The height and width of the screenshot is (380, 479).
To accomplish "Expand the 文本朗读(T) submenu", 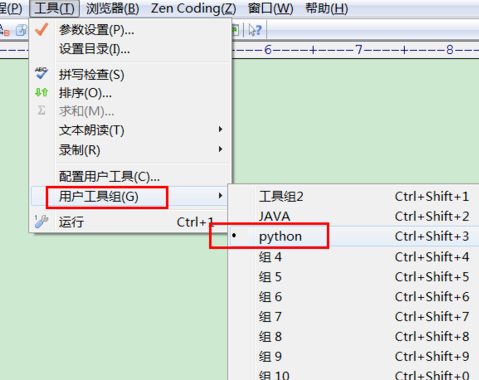I will tap(130, 130).
